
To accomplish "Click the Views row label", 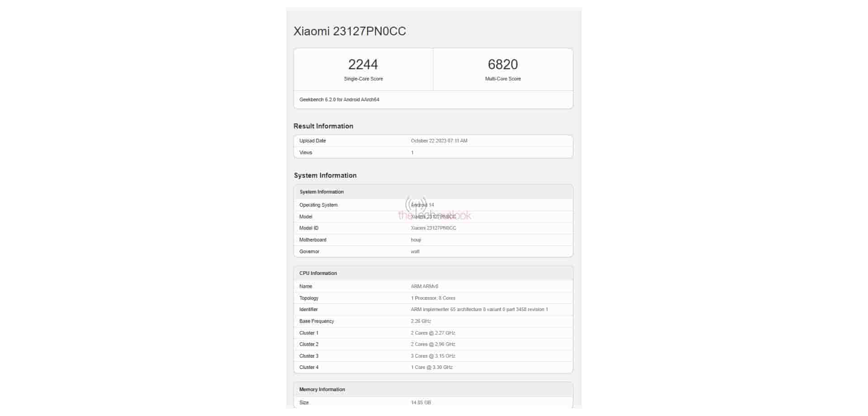I will click(x=306, y=153).
